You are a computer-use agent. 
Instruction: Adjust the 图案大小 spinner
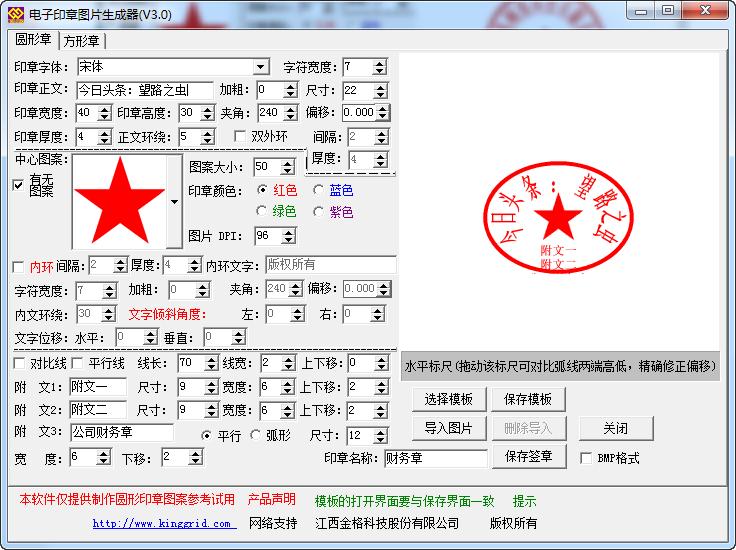click(x=287, y=167)
